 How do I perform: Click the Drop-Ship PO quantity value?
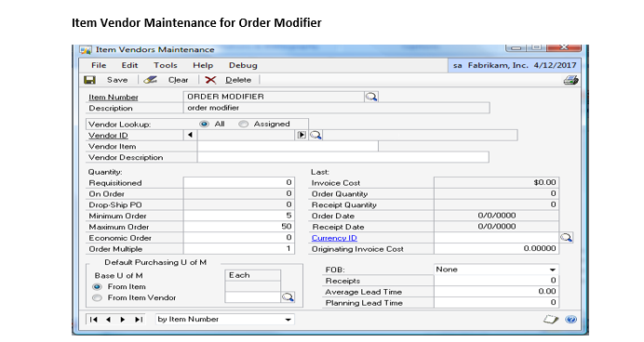[288, 204]
